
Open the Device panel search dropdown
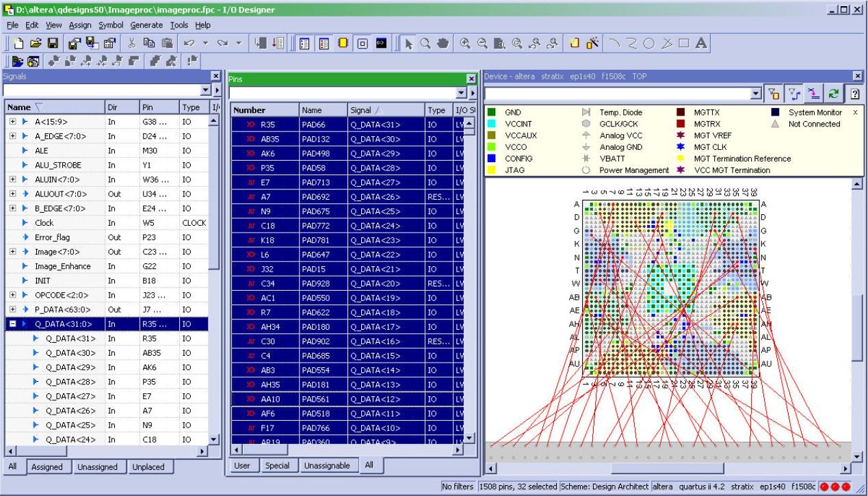coord(756,94)
